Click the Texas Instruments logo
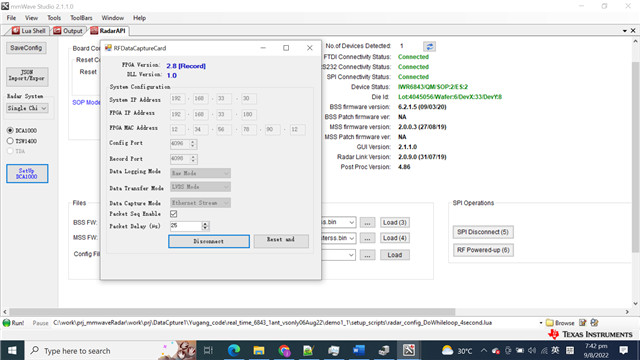This screenshot has height=360, width=640. click(591, 334)
